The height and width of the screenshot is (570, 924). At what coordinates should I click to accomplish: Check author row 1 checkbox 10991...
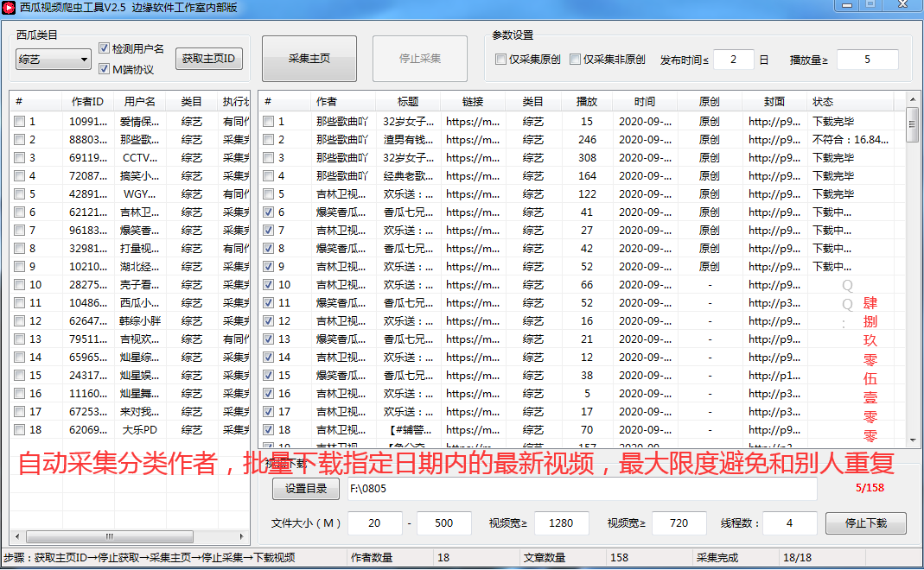[x=19, y=121]
